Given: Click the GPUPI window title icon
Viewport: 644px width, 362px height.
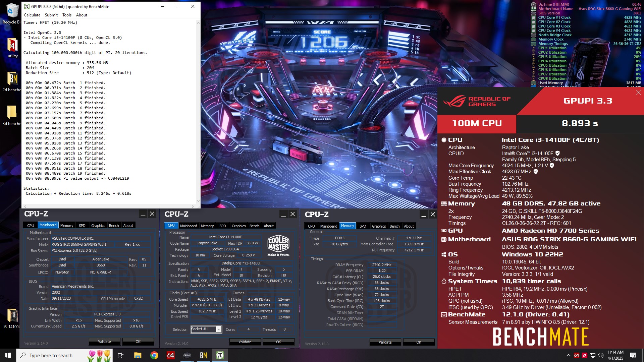Looking at the screenshot, I should click(x=27, y=6).
